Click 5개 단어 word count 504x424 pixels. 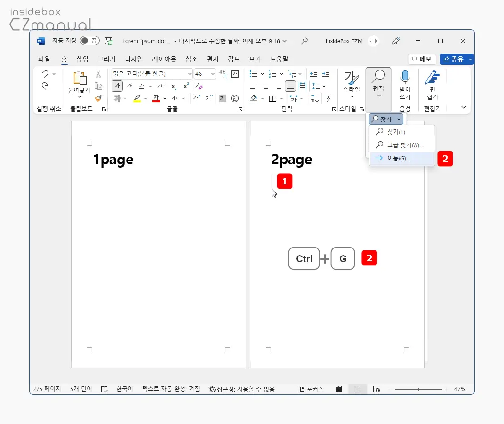click(x=80, y=389)
